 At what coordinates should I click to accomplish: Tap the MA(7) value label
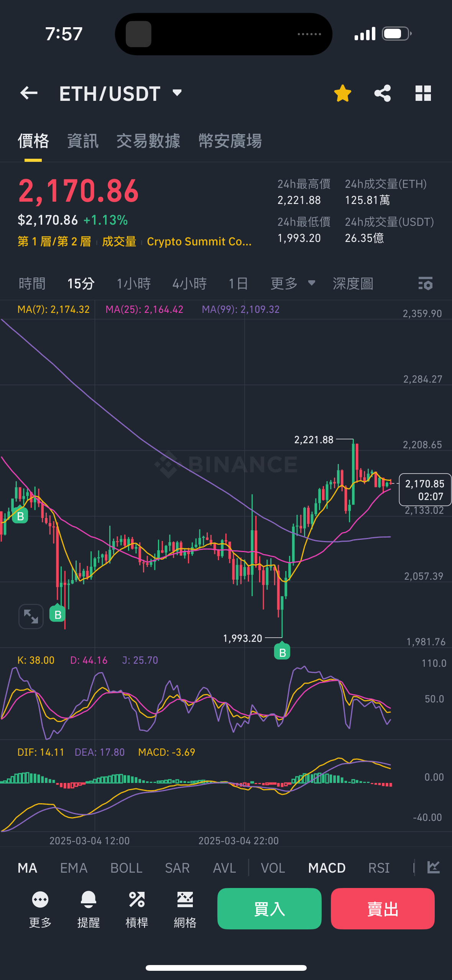(54, 309)
